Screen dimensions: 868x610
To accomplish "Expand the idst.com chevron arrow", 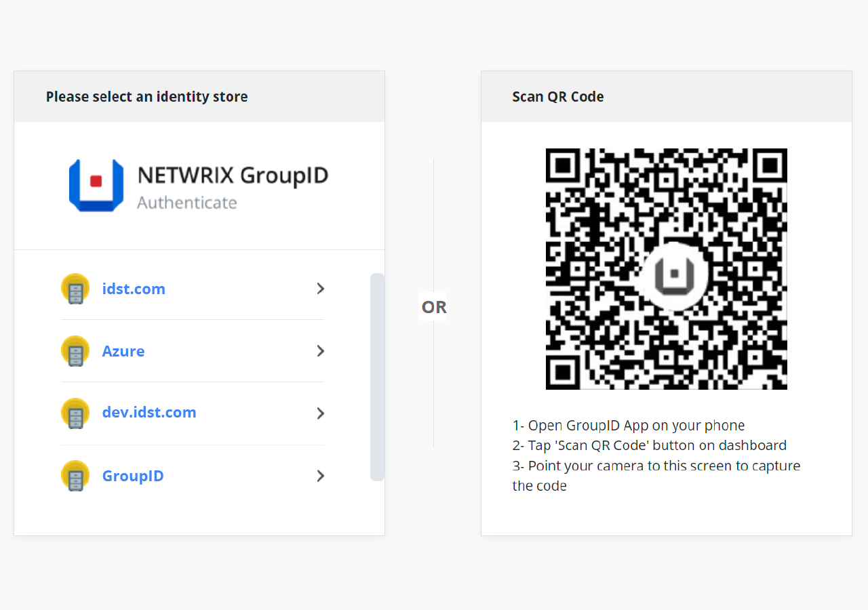I will [321, 289].
